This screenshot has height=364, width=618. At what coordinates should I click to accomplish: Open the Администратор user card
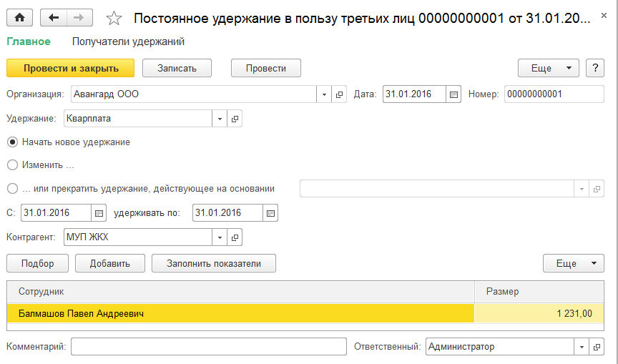pyautogui.click(x=597, y=347)
